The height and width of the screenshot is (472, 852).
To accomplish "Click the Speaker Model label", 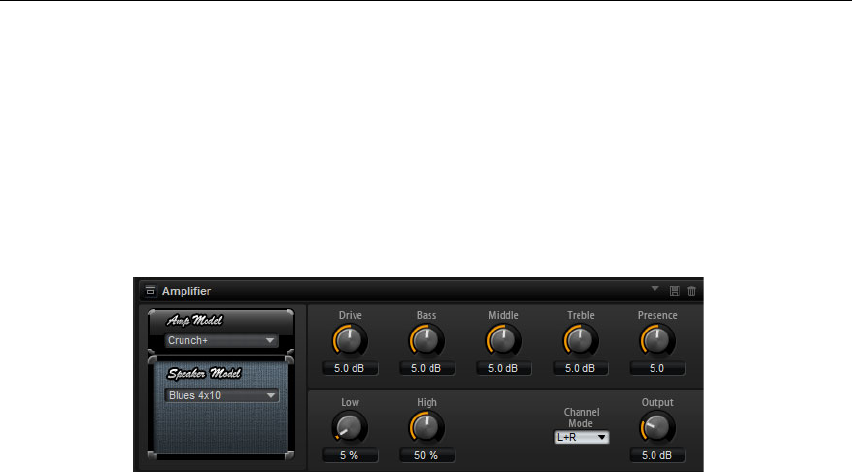I will pos(204,374).
